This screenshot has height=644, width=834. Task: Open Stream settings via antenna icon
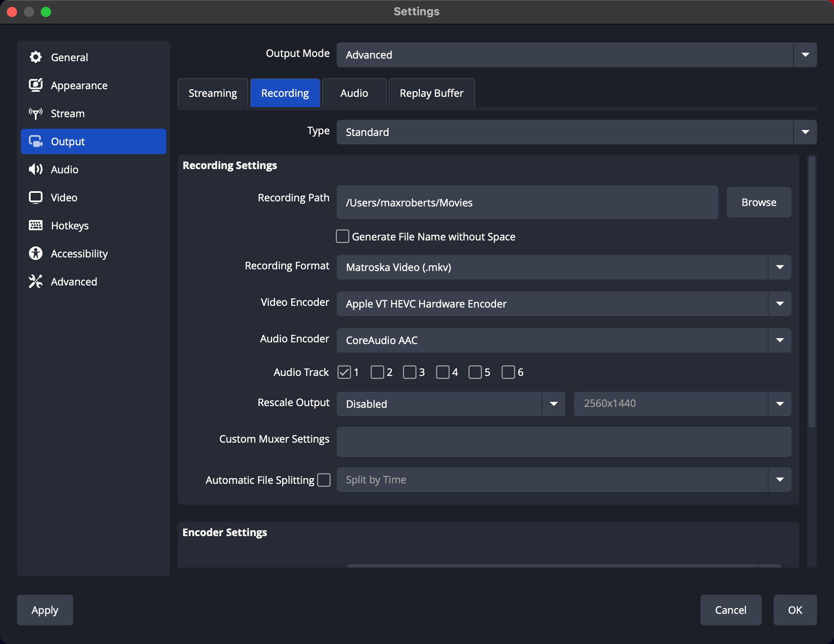(36, 113)
